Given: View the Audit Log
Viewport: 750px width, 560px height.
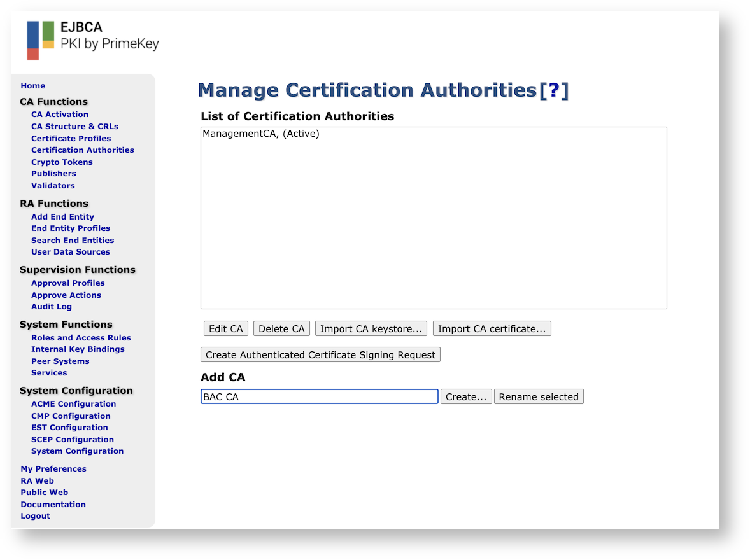Looking at the screenshot, I should point(52,307).
